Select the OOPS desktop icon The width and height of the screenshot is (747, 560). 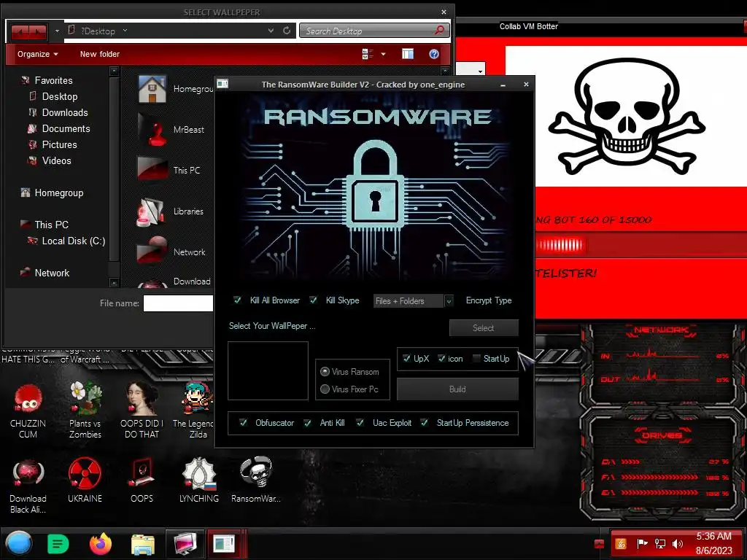coord(142,480)
